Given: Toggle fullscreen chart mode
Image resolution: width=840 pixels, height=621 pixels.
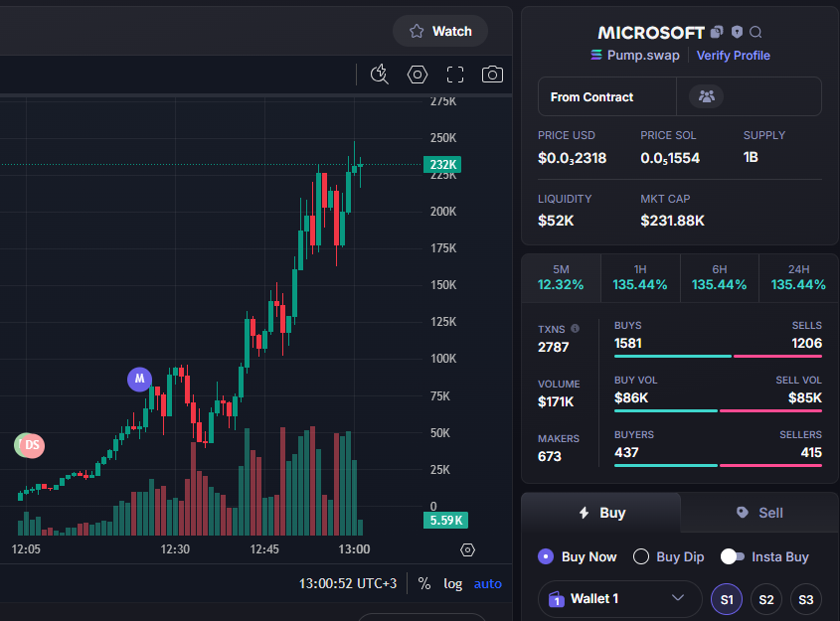Looking at the screenshot, I should (x=455, y=75).
